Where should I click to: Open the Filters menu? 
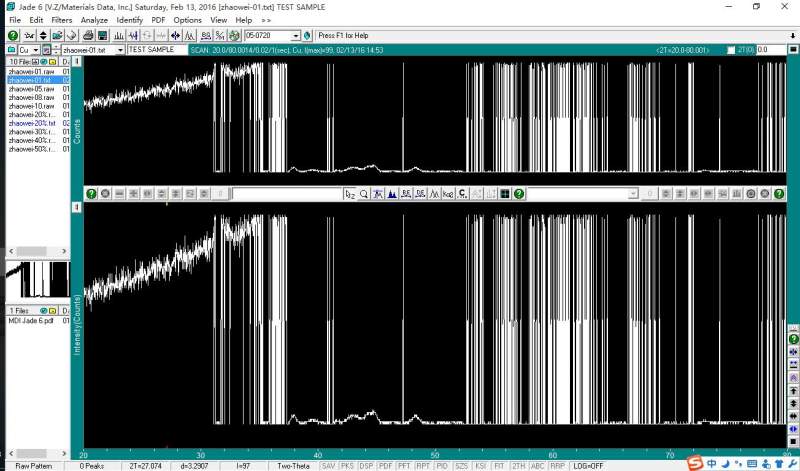[62, 20]
